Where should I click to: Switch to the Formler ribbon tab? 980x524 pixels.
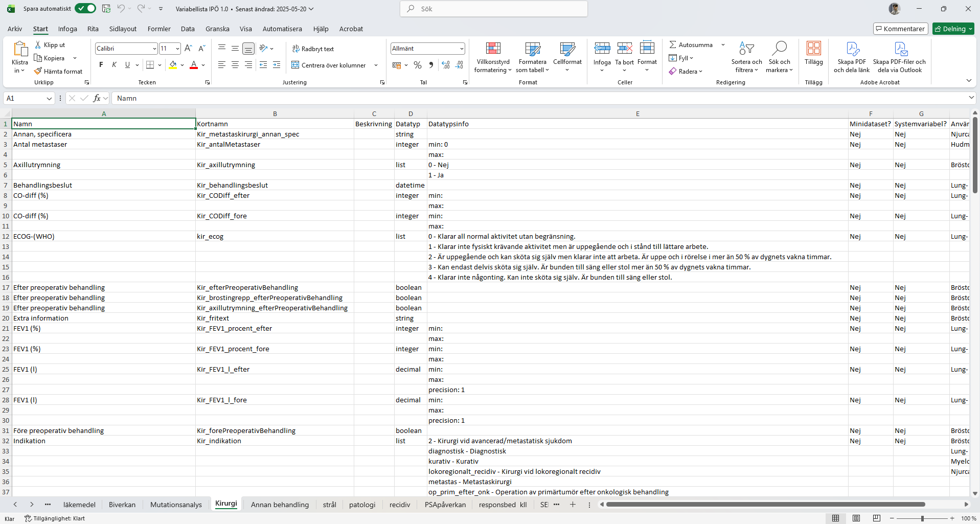pos(158,29)
